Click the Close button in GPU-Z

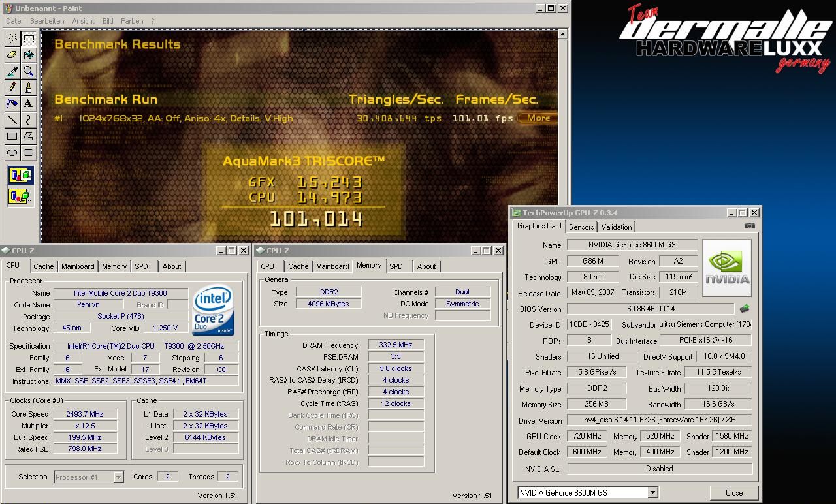pos(734,493)
